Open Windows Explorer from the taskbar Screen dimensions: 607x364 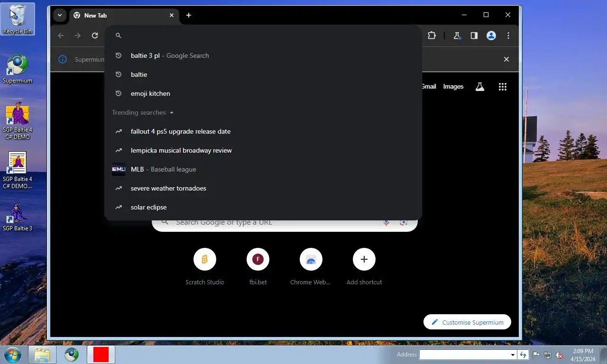(x=42, y=355)
